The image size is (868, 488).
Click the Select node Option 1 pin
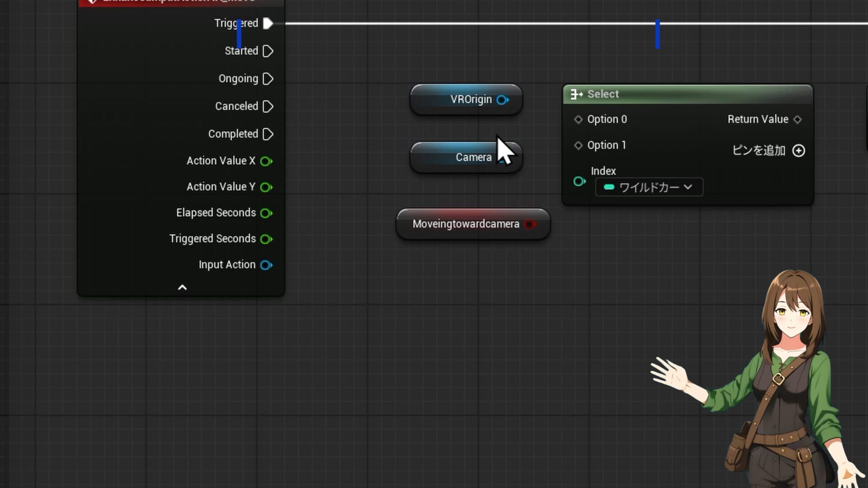click(x=578, y=145)
